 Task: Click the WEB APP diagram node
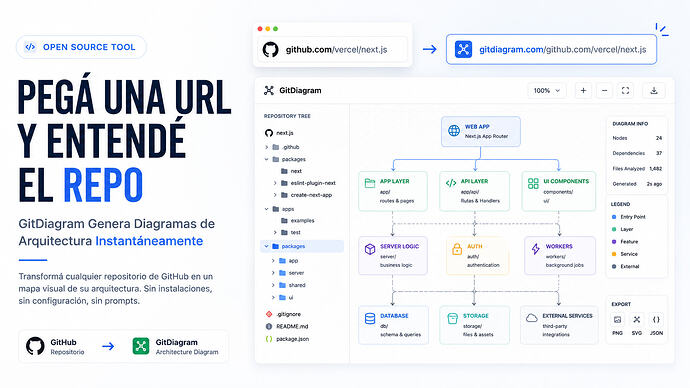[x=481, y=131]
